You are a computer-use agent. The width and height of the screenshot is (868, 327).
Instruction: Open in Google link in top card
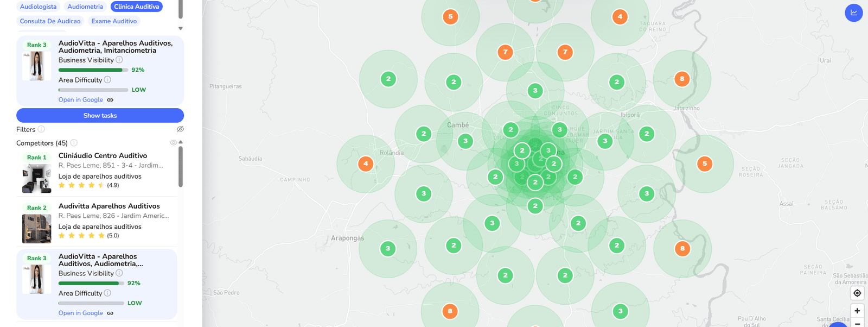click(x=81, y=100)
